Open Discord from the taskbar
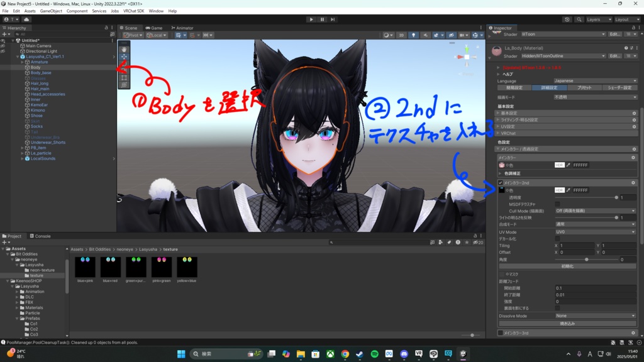Viewport: 644px width, 362px height. coord(404,354)
